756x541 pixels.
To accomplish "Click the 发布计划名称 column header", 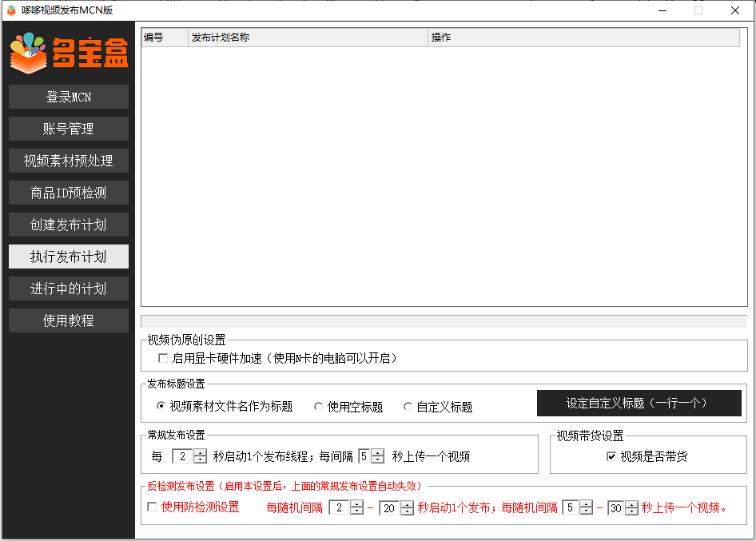I will click(308, 37).
